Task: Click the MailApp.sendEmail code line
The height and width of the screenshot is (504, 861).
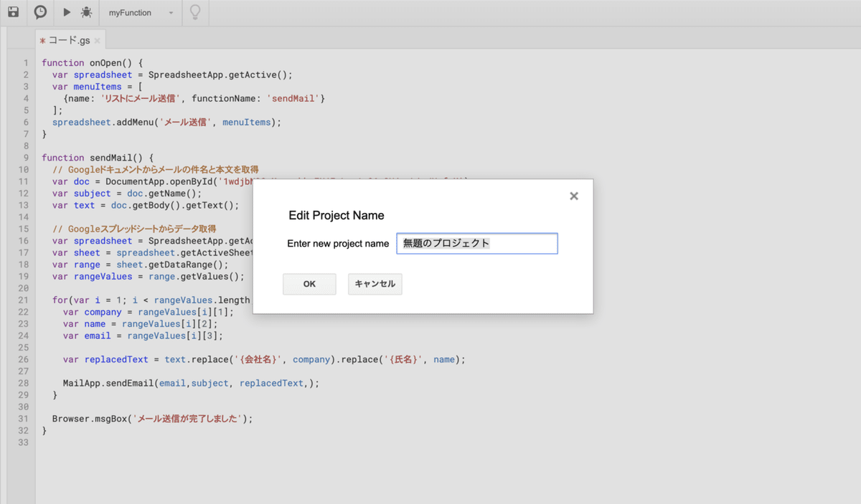Action: pyautogui.click(x=191, y=383)
